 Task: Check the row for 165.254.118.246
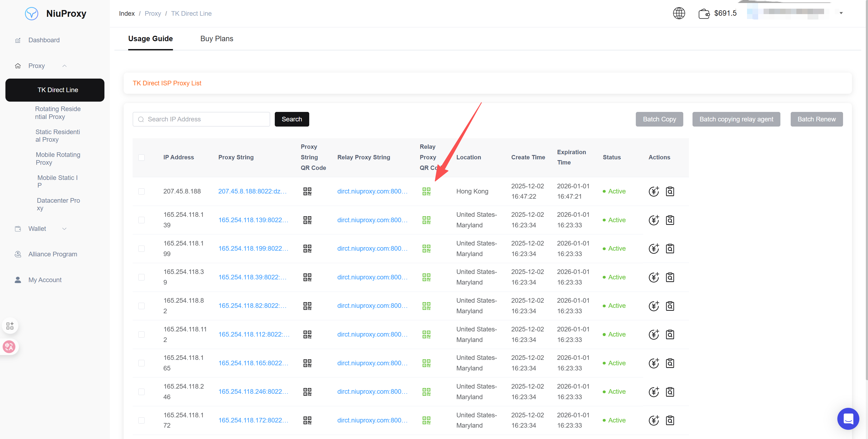click(x=141, y=392)
